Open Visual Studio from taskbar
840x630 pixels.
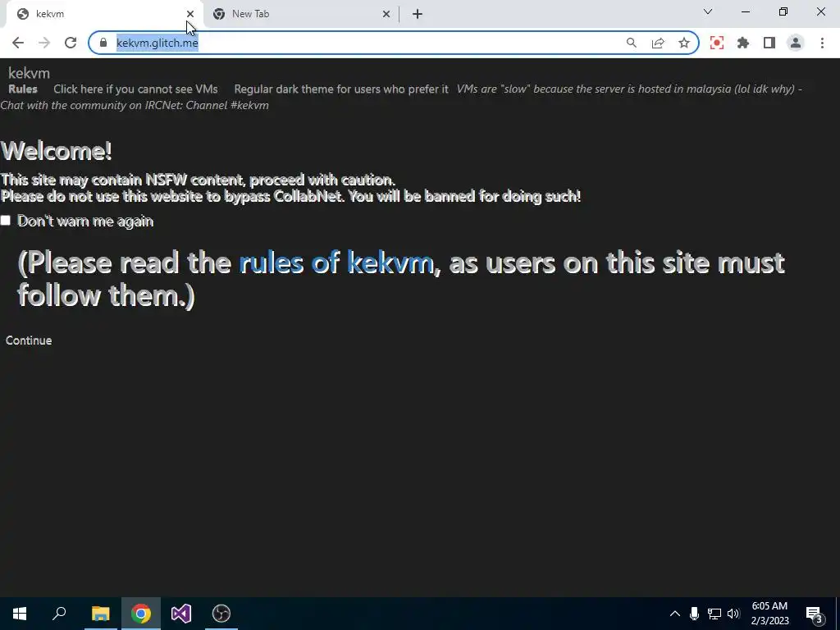coord(181,614)
